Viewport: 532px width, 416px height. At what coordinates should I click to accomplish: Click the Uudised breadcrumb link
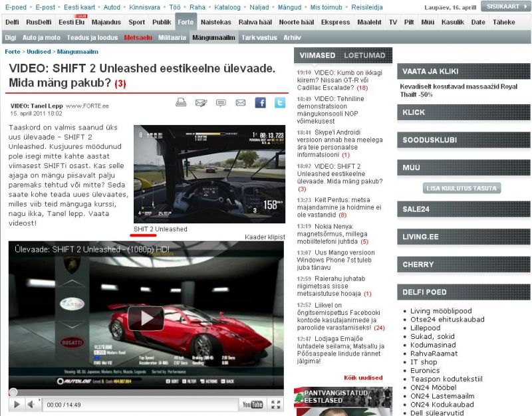tap(39, 52)
